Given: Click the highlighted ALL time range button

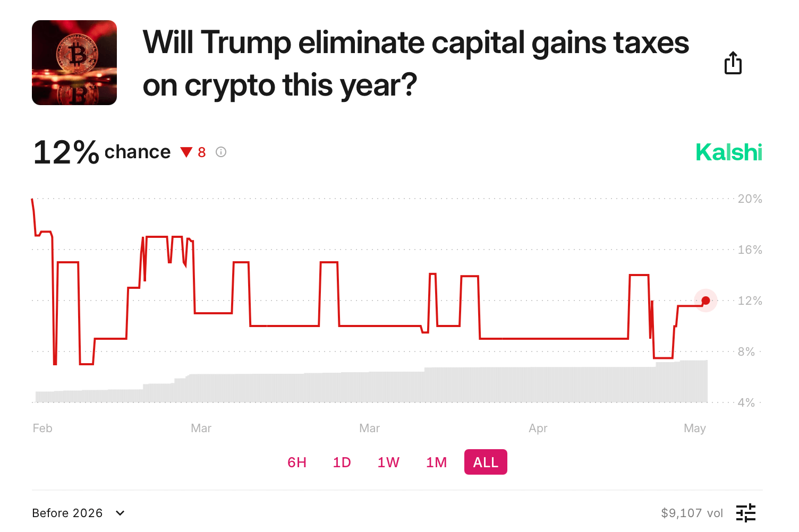Looking at the screenshot, I should click(x=485, y=462).
